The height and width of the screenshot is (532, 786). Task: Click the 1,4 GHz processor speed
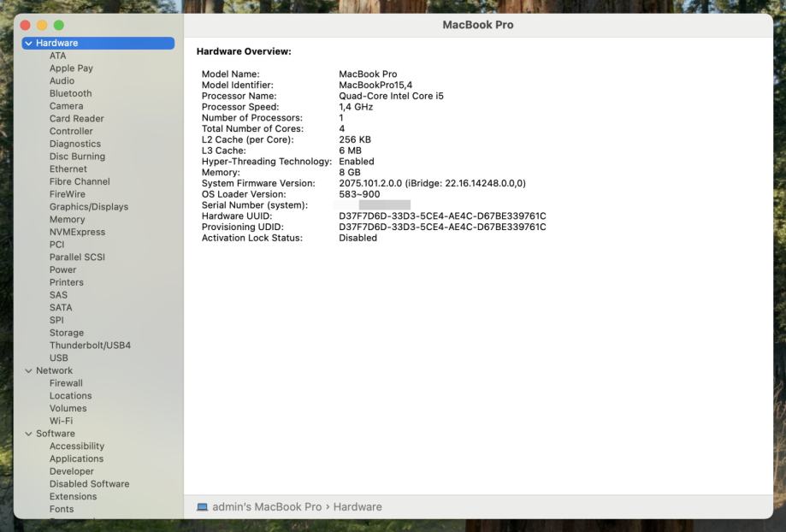[x=356, y=107]
